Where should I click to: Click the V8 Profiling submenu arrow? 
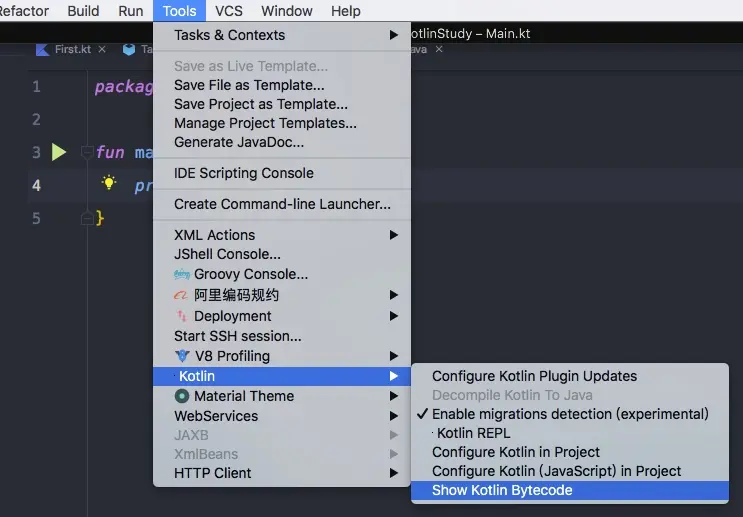394,356
